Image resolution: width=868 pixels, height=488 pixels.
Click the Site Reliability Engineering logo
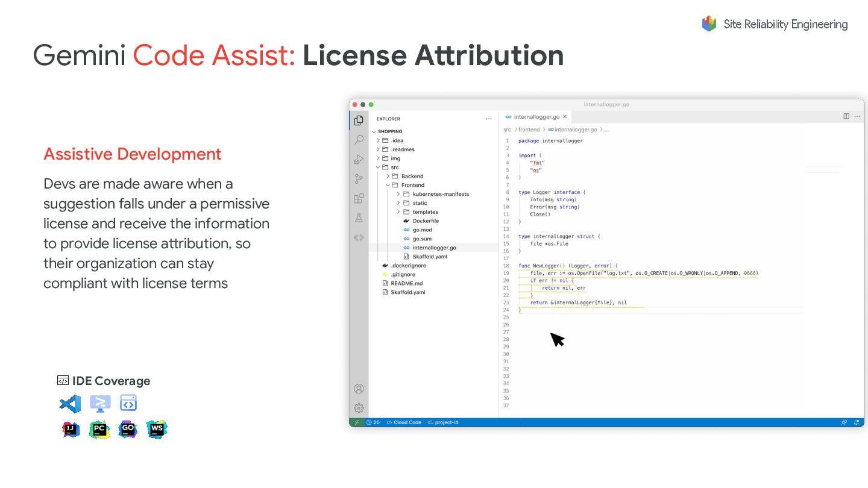(775, 24)
